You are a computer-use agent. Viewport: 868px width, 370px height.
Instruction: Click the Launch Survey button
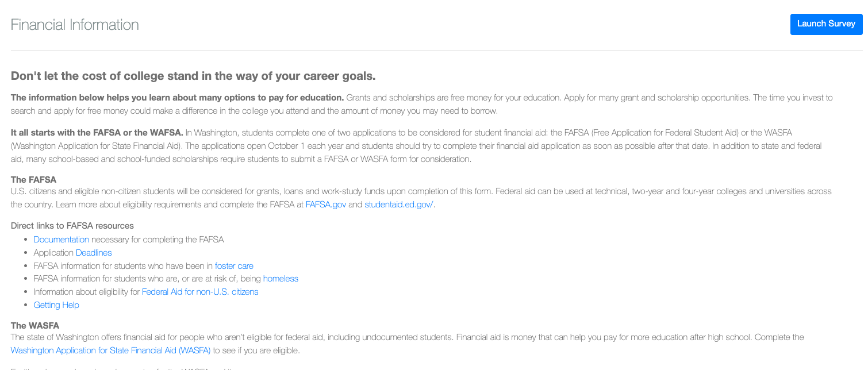point(825,24)
